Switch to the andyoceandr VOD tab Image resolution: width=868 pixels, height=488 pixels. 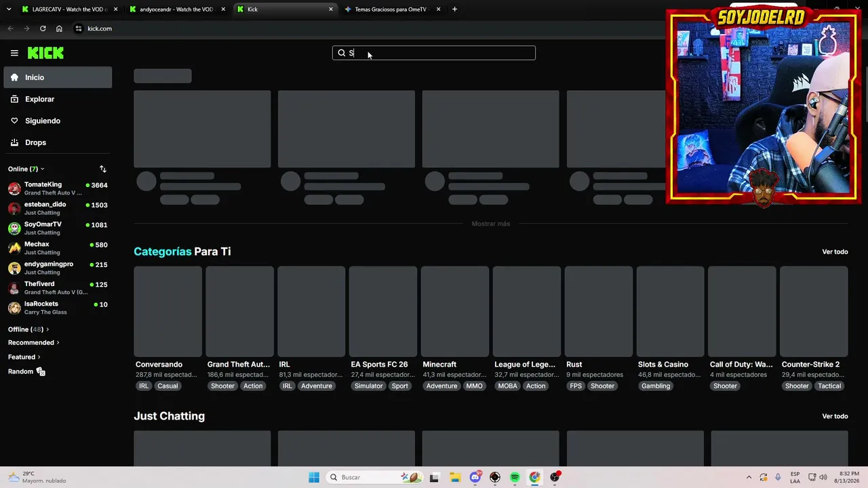pyautogui.click(x=176, y=9)
